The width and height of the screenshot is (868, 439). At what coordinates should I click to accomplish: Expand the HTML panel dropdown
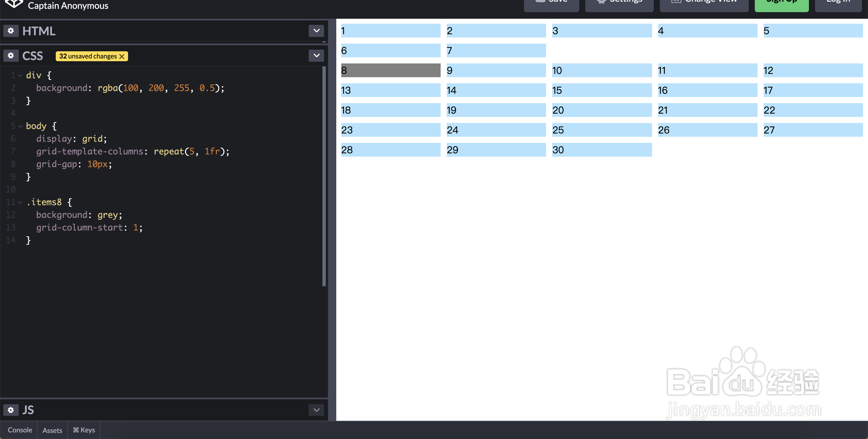pyautogui.click(x=316, y=31)
